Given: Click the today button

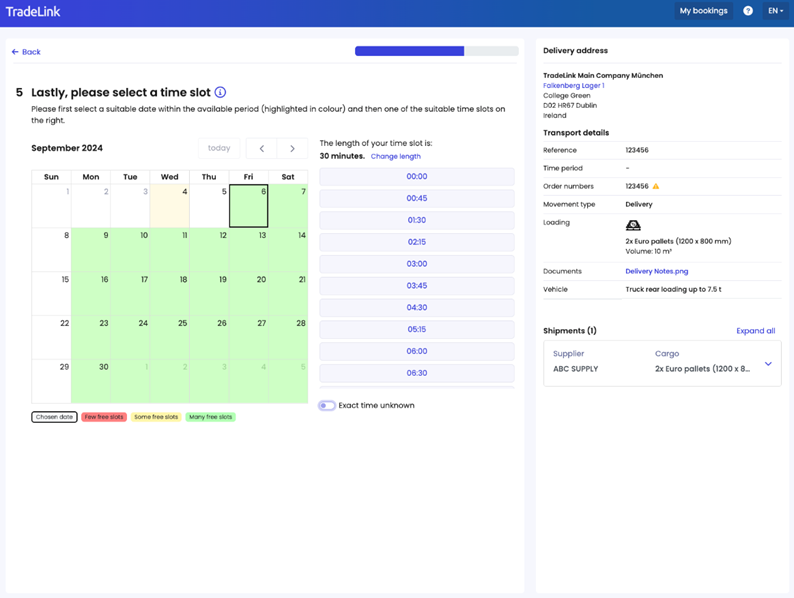Looking at the screenshot, I should [219, 148].
